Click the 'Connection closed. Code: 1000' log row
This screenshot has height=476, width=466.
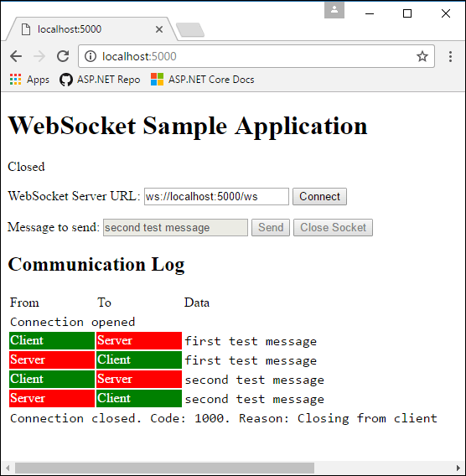(224, 418)
